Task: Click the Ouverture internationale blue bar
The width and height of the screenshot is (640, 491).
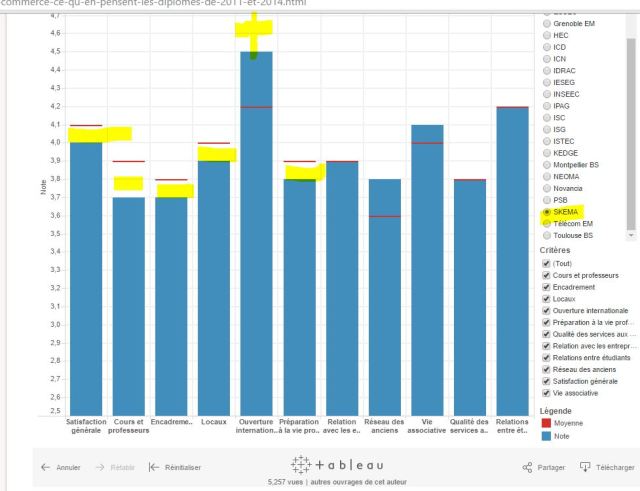Action: pos(256,233)
